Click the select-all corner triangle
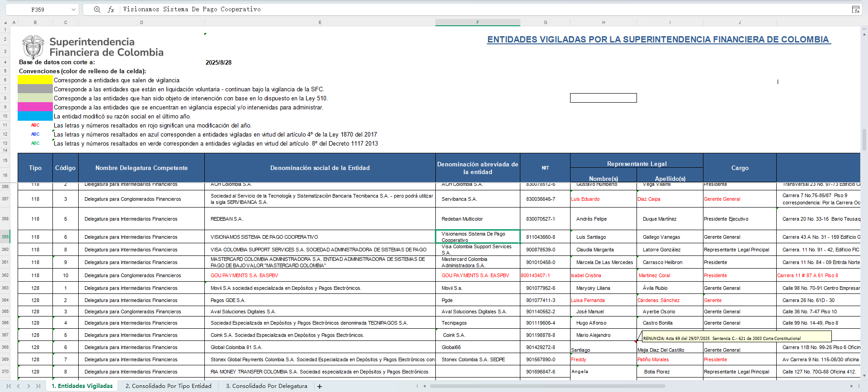 point(5,23)
